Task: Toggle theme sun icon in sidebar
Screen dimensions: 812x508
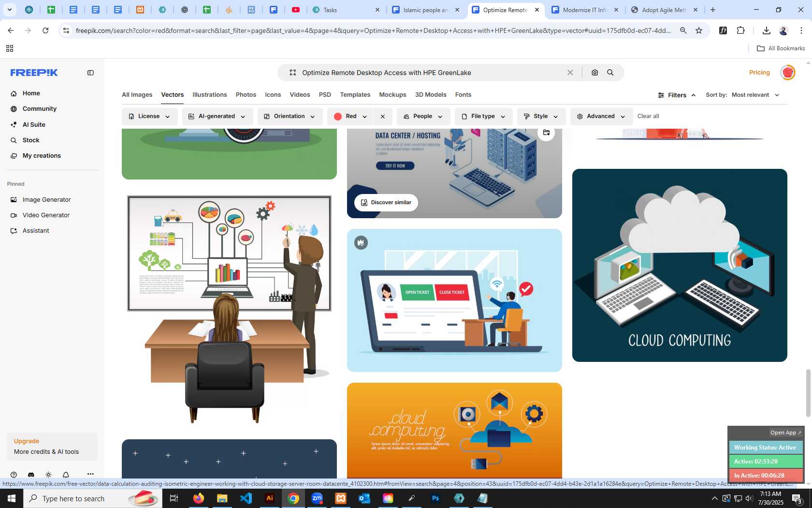Action: [48, 475]
